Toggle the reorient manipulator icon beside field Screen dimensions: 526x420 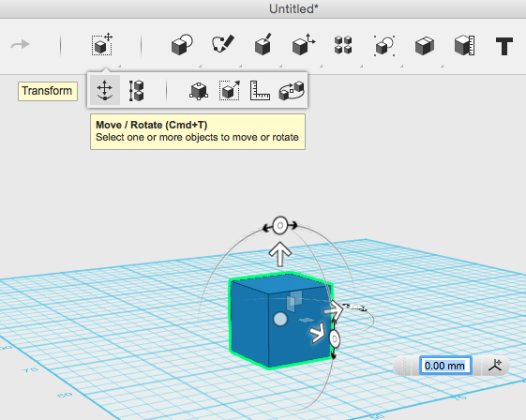pos(495,366)
